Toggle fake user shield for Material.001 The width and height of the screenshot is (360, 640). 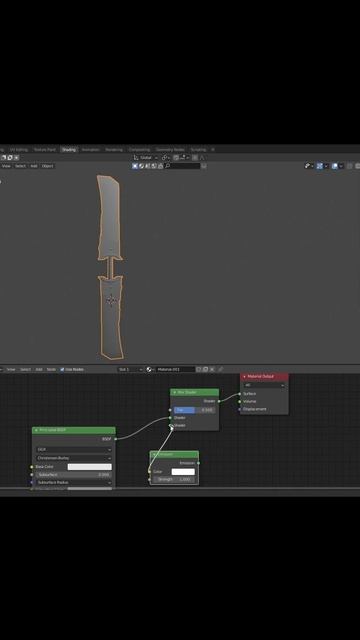(x=199, y=369)
